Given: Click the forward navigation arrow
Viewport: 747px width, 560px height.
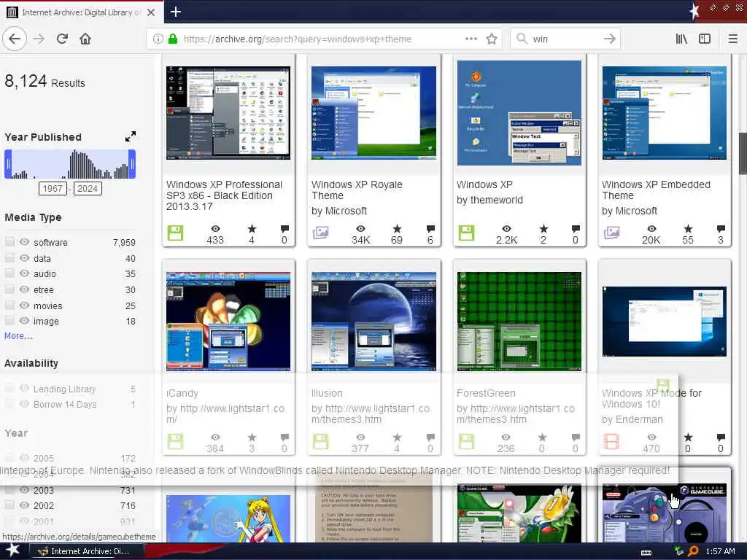Looking at the screenshot, I should pyautogui.click(x=39, y=39).
